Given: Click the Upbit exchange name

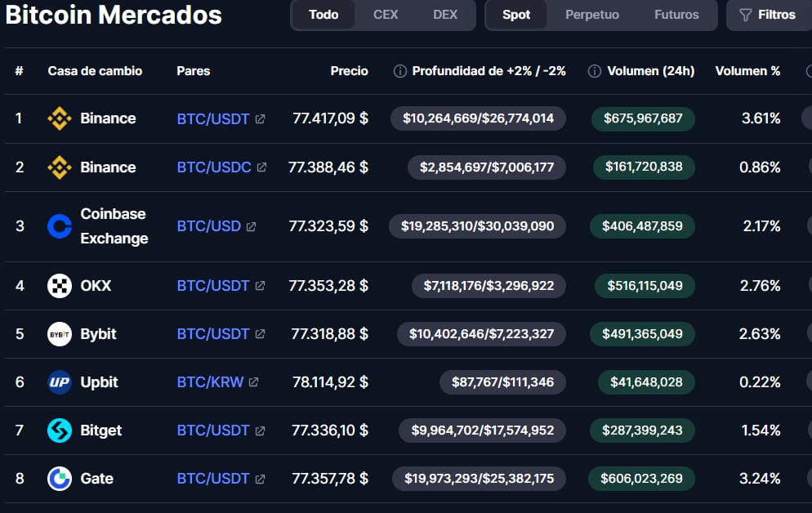Looking at the screenshot, I should coord(99,382).
